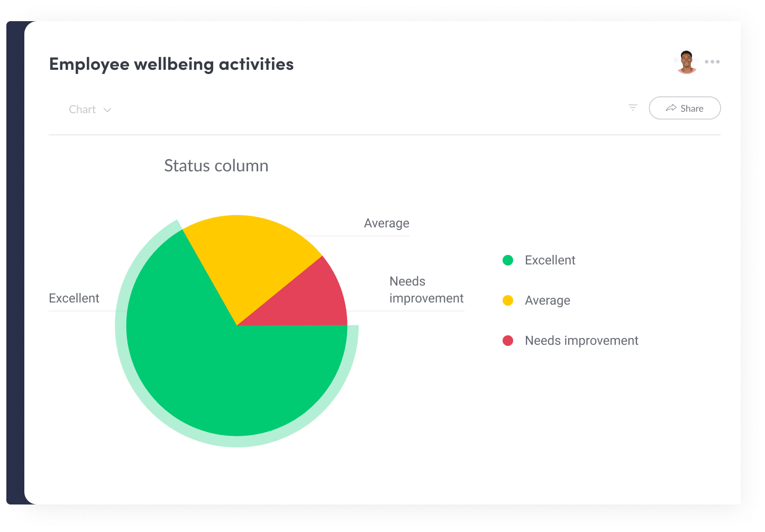Click the Status column chart title
This screenshot has width=765, height=532.
point(216,166)
